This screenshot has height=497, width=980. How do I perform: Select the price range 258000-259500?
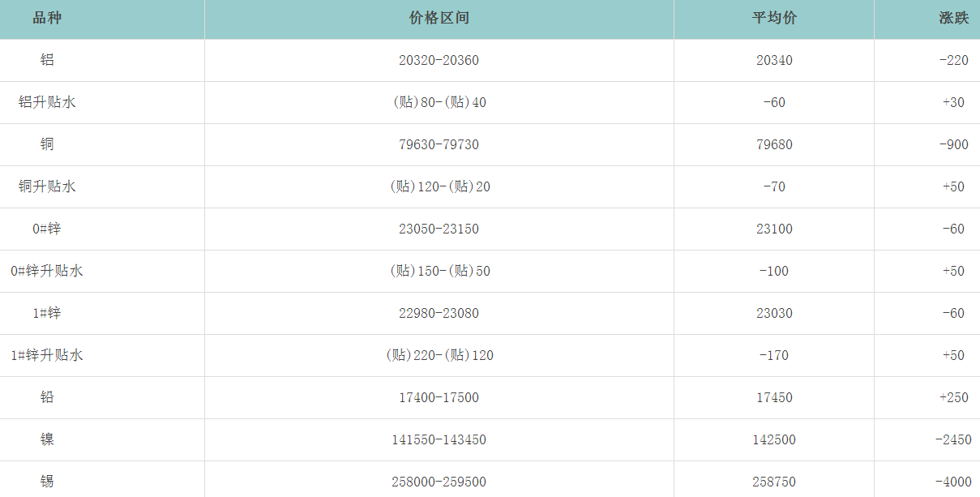tap(439, 482)
